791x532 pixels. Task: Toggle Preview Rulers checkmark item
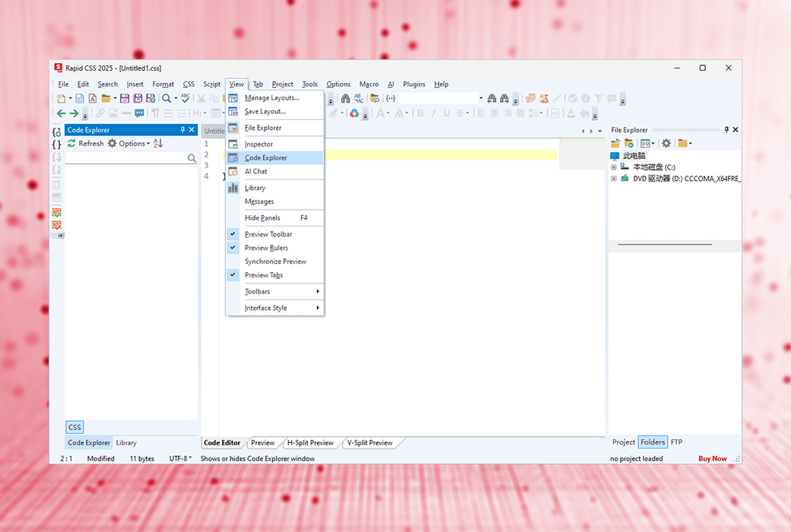pos(275,248)
